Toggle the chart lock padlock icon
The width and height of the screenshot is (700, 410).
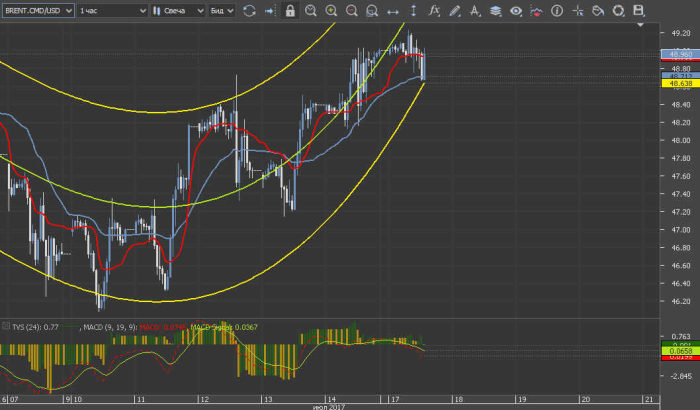(x=290, y=11)
